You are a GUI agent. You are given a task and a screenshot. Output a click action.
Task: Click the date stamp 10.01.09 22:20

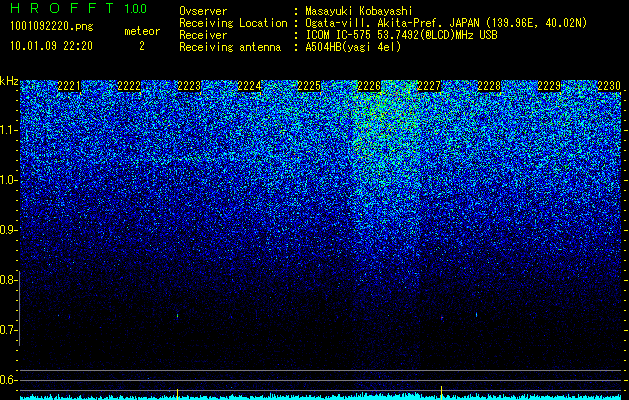point(51,46)
